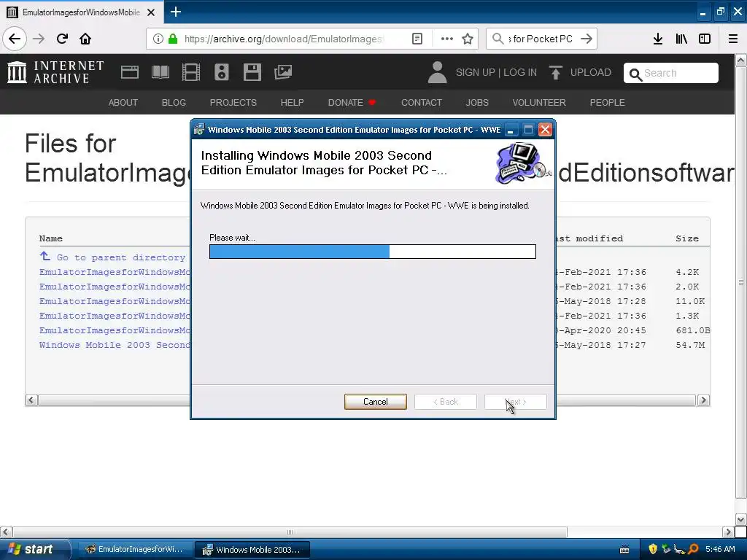Reload the current page
This screenshot has width=747, height=560.
click(62, 39)
